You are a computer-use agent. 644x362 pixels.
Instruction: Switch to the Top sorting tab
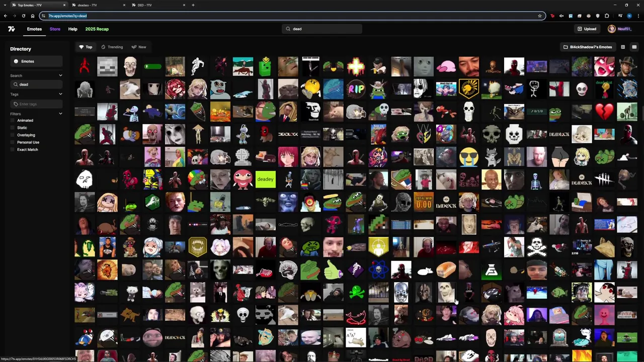point(86,47)
